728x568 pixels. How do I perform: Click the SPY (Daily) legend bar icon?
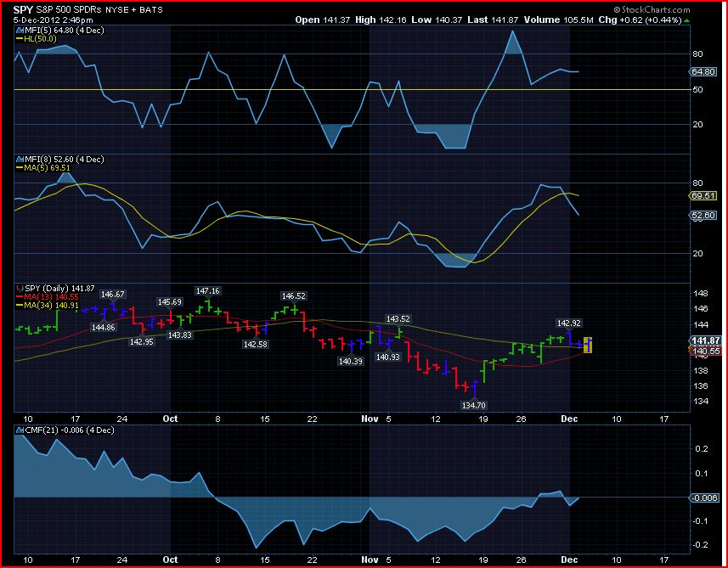coord(20,289)
